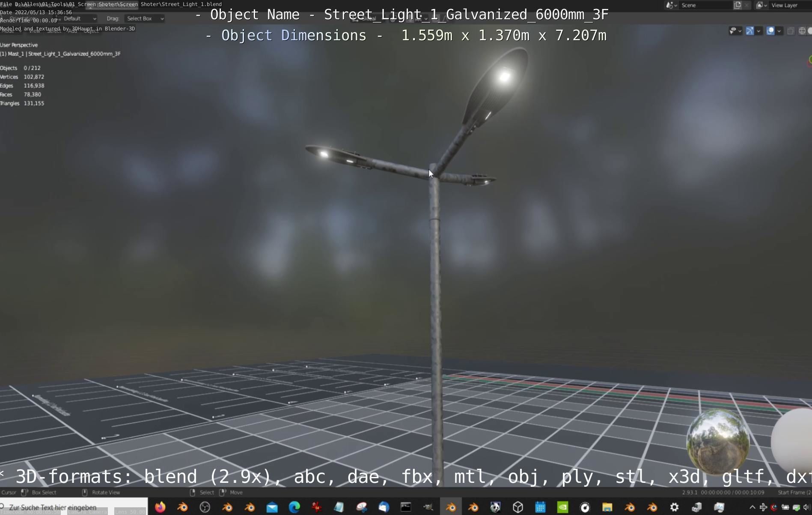812x515 pixels.
Task: Open the Mail app from the taskbar
Action: click(272, 507)
